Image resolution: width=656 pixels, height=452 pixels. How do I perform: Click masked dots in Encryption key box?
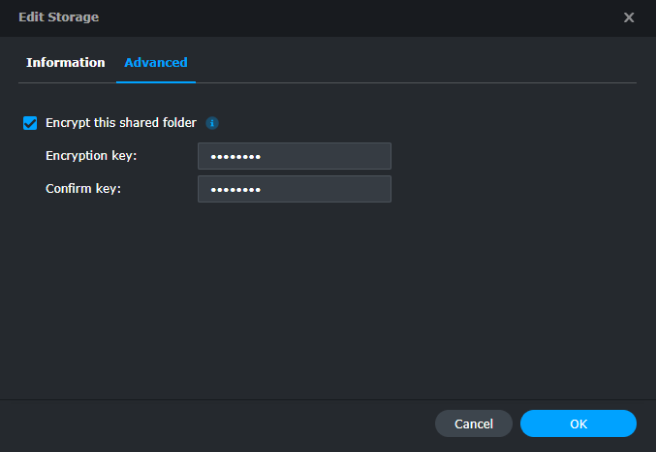click(x=236, y=156)
